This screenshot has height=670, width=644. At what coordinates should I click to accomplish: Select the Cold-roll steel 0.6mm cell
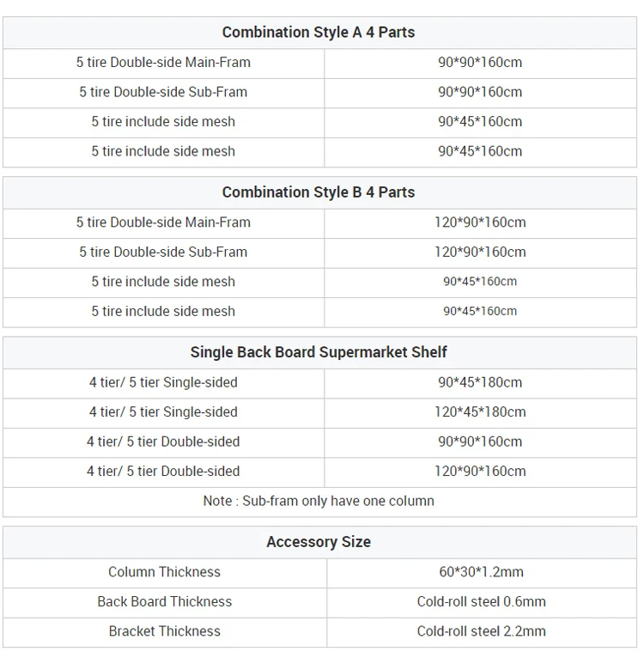481,601
